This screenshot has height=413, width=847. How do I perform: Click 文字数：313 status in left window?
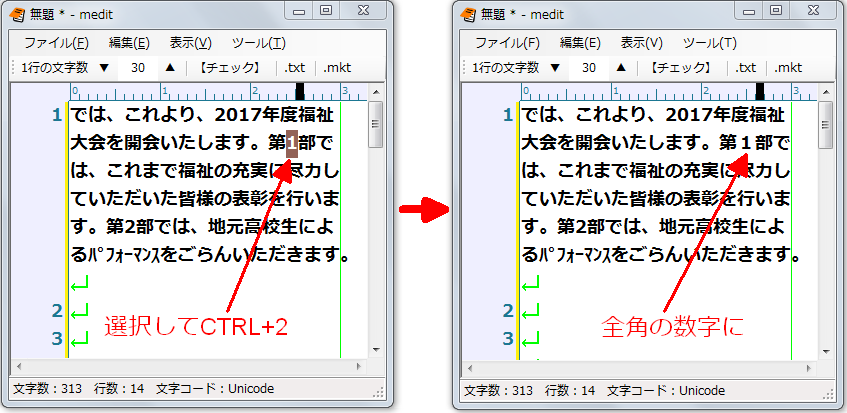tap(48, 389)
